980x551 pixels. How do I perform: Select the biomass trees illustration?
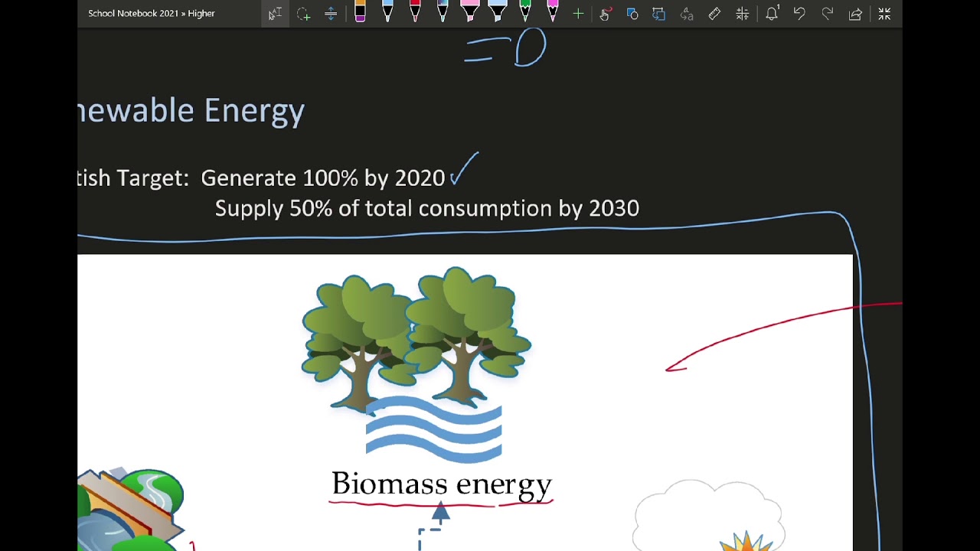416,364
